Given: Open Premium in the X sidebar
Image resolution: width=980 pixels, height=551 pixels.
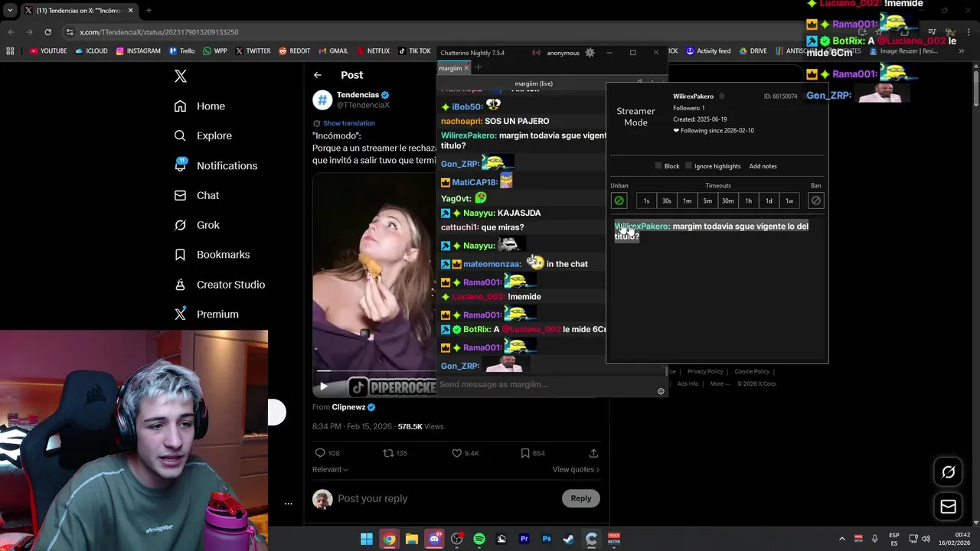Looking at the screenshot, I should pyautogui.click(x=206, y=314).
